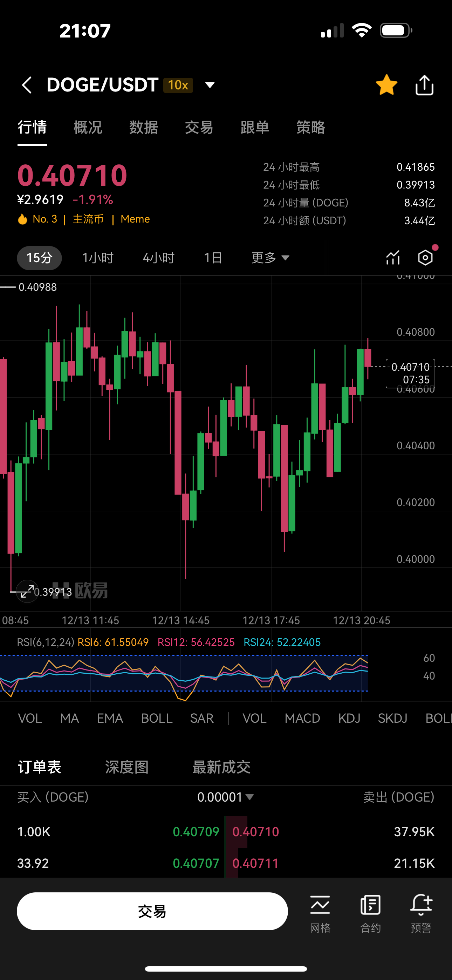
Task: Tap the large 0.40710 last price
Action: click(x=72, y=175)
